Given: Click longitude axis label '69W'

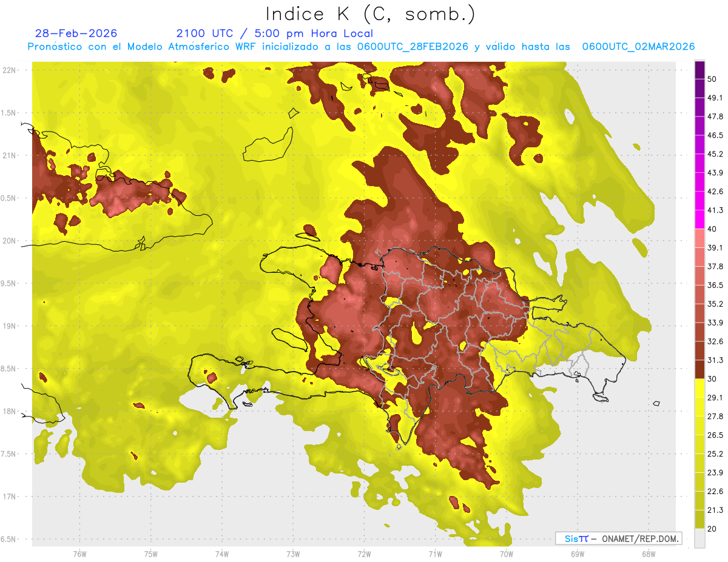Looking at the screenshot, I should (577, 554).
